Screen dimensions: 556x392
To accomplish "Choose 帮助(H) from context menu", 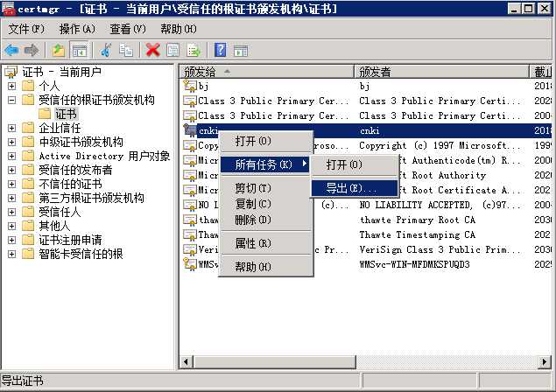I will pos(266,267).
